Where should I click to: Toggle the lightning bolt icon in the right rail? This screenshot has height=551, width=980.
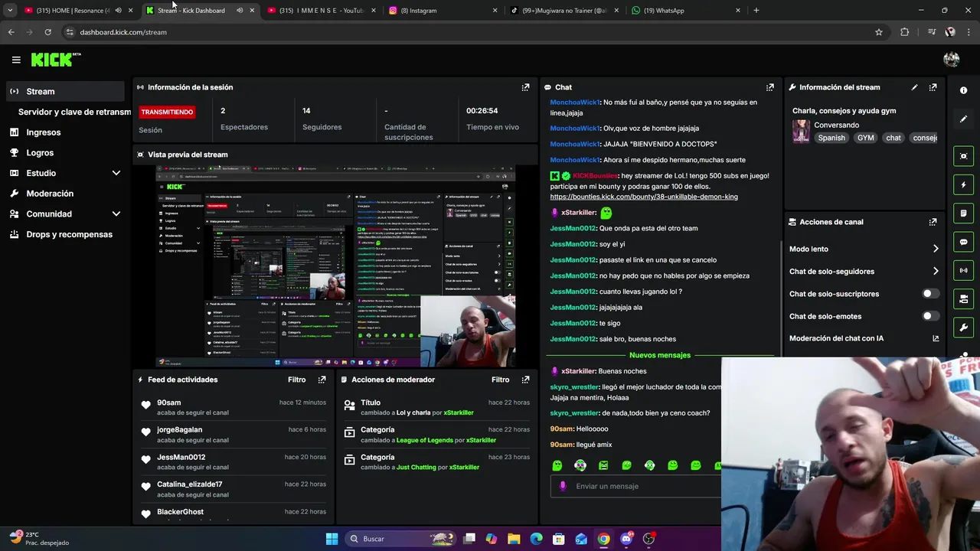click(963, 184)
